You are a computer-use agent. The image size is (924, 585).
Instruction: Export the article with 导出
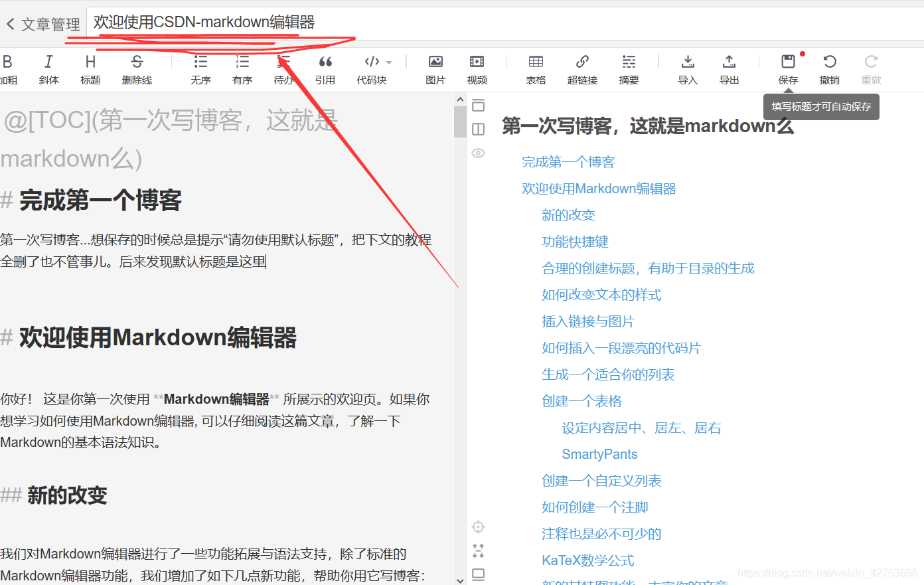pyautogui.click(x=729, y=69)
